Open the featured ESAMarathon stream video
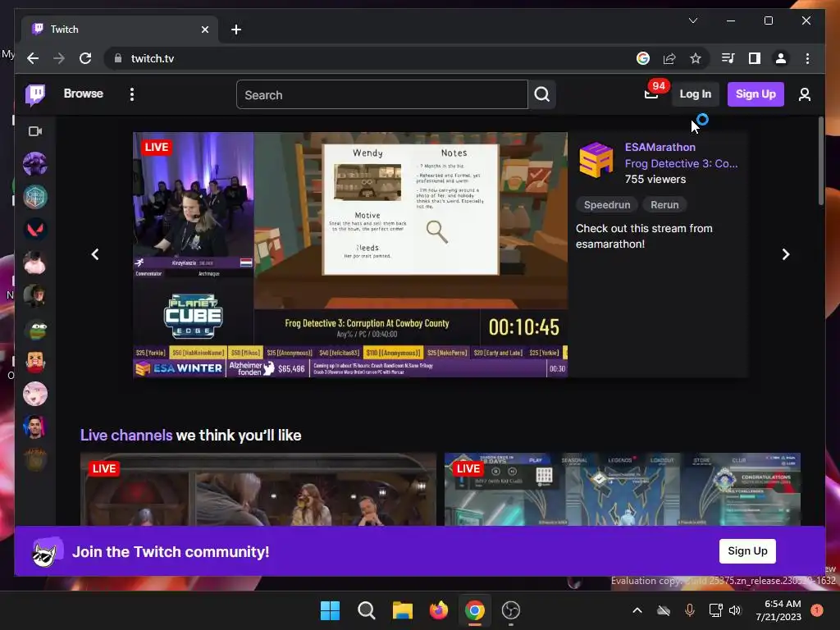Screen dimensions: 840x630 pos(350,255)
